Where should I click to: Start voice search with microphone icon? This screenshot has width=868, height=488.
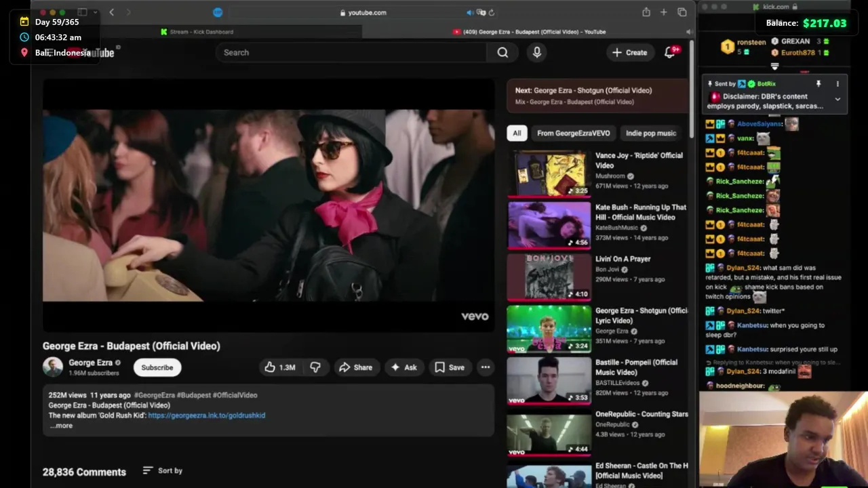pyautogui.click(x=537, y=52)
